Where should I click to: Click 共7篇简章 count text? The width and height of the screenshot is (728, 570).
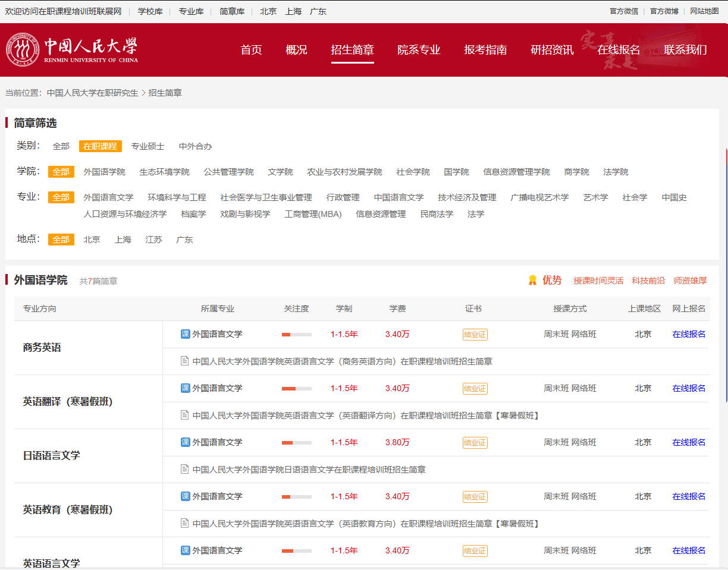[x=98, y=281]
